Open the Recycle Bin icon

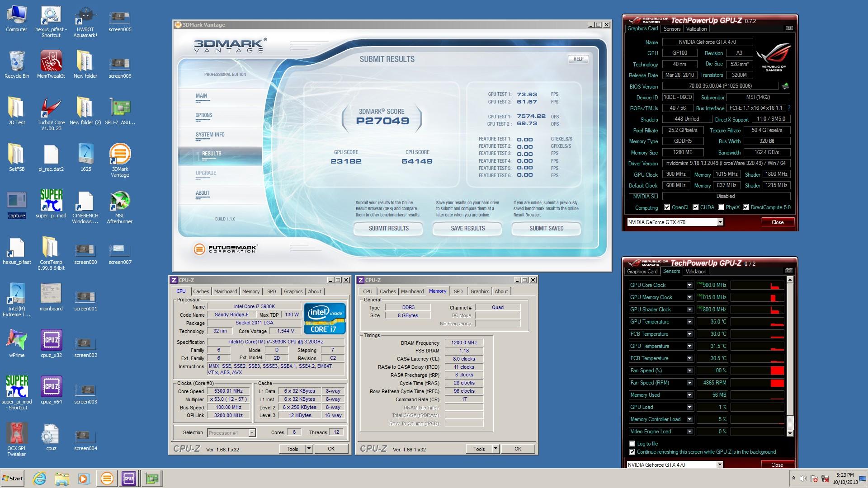click(x=17, y=64)
